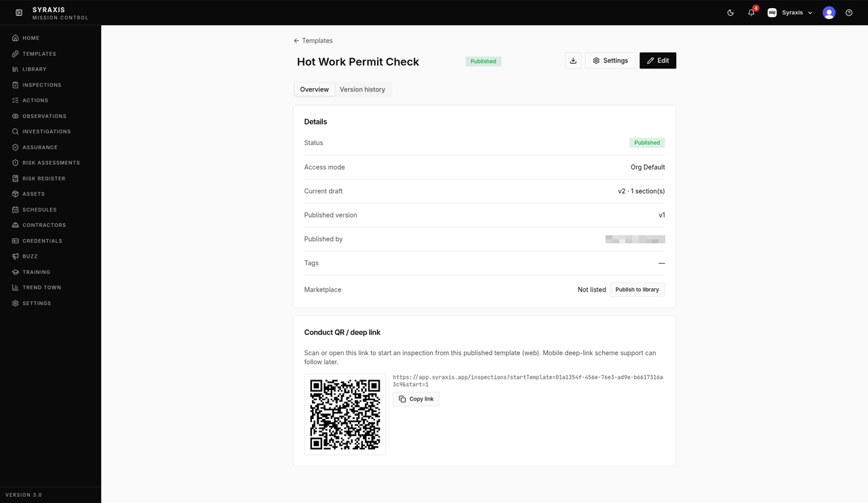Edit the Hot Work Permit Check template
The height and width of the screenshot is (503, 868).
tap(658, 60)
